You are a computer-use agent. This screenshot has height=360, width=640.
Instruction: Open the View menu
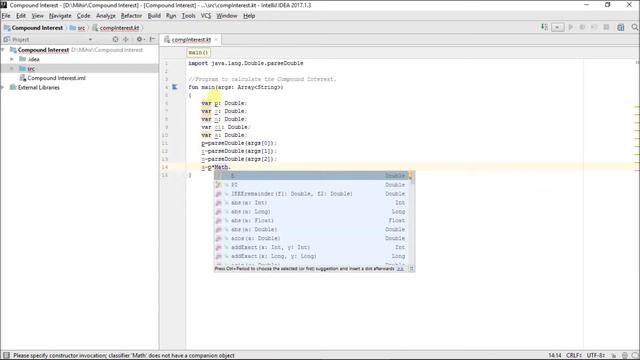pos(38,16)
